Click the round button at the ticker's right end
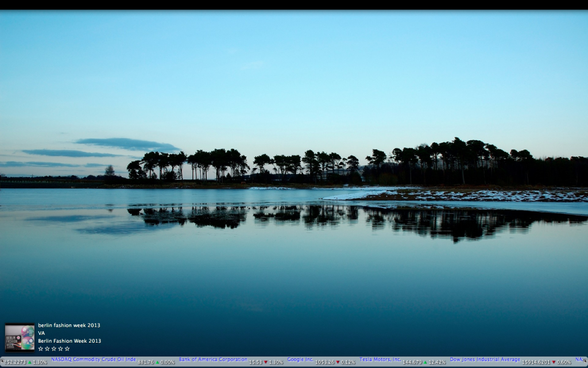Screen dimensions: 588x368 click(x=585, y=362)
